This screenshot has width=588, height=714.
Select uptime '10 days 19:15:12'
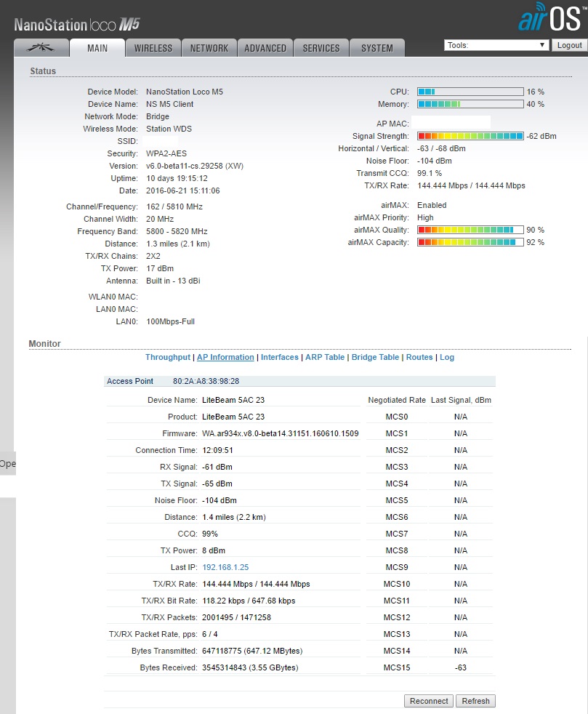tap(177, 178)
